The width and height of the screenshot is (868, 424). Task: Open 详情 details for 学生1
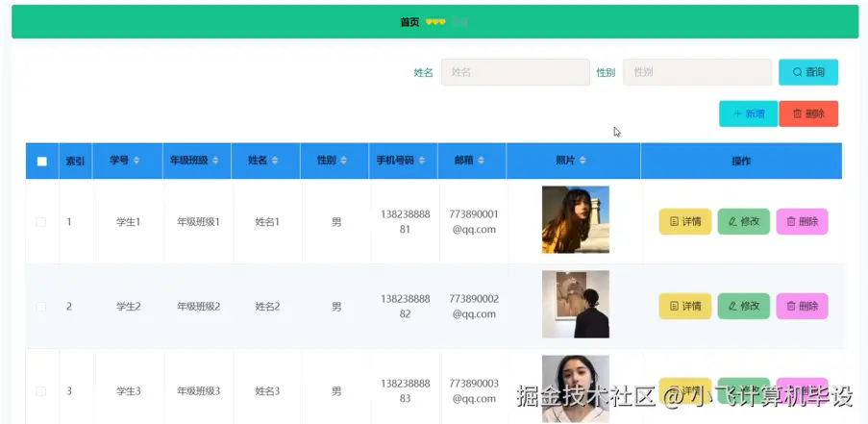point(685,221)
